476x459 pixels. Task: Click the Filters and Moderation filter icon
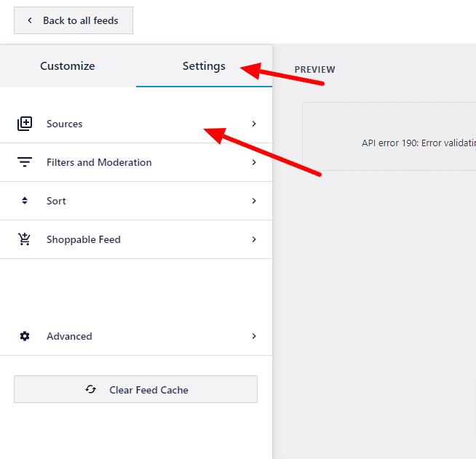pyautogui.click(x=25, y=162)
